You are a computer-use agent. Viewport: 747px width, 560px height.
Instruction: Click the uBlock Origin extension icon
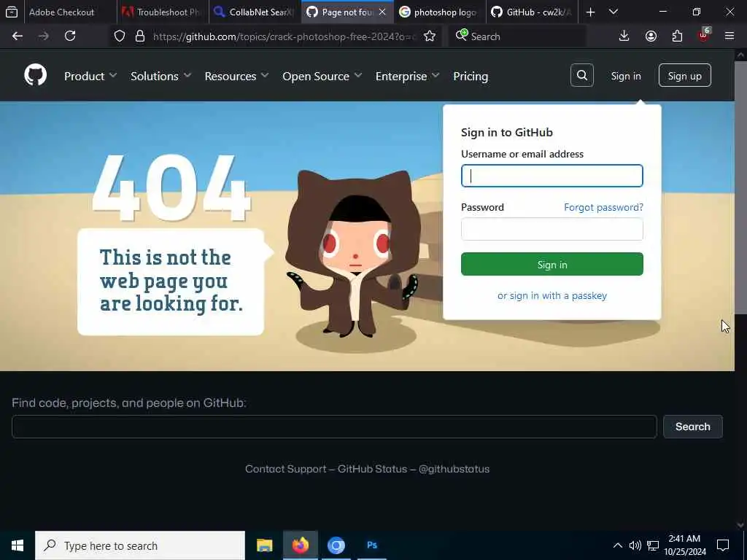(704, 35)
